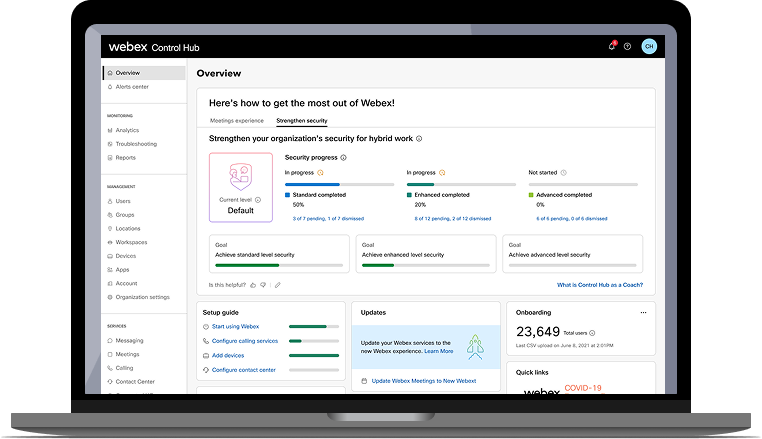Click the help question mark icon
762x439 pixels.
click(x=627, y=47)
